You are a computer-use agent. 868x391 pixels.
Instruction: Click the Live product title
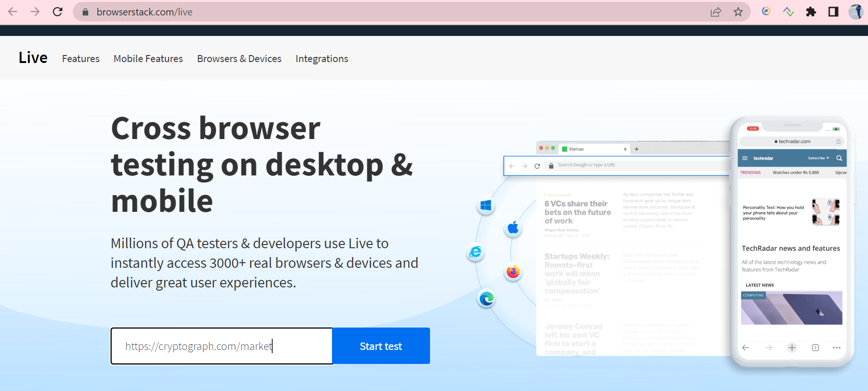33,58
